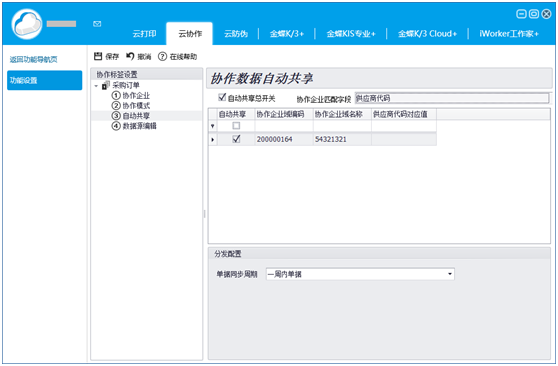Open the mail envelope icon
The image size is (558, 366).
point(97,24)
